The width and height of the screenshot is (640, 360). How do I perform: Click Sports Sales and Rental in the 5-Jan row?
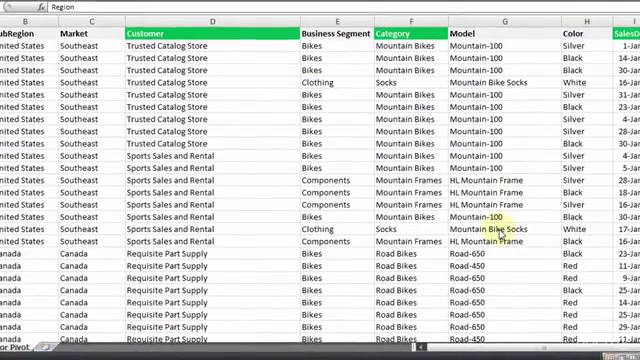[x=170, y=168]
